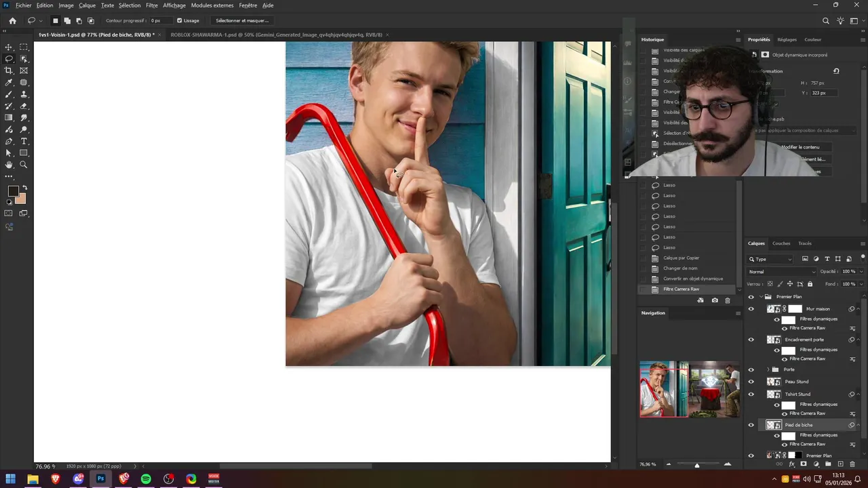The height and width of the screenshot is (488, 868).
Task: Select the Gradient tool
Action: [9, 118]
